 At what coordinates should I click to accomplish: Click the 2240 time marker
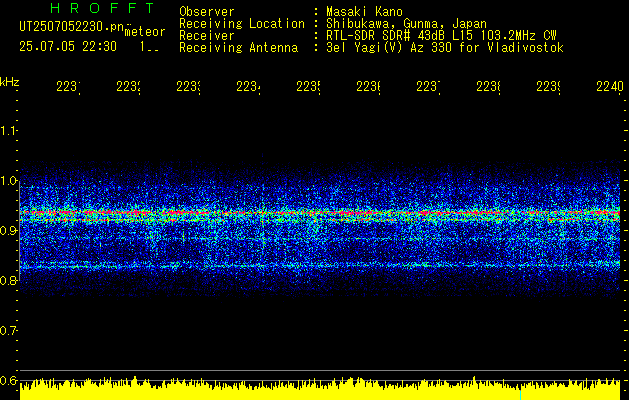point(610,86)
